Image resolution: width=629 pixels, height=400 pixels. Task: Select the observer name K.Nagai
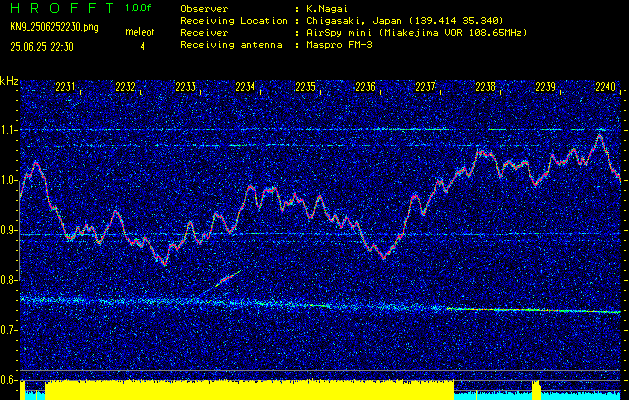(327, 8)
